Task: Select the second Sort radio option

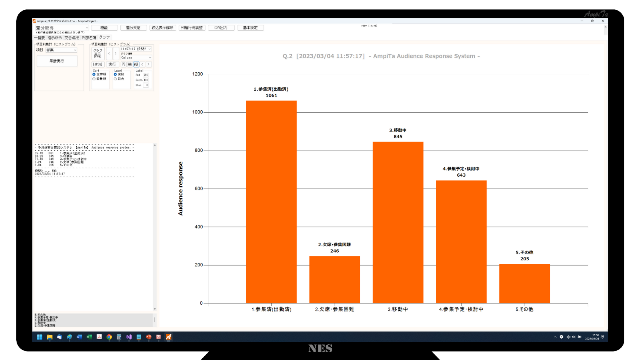Action: (94, 78)
